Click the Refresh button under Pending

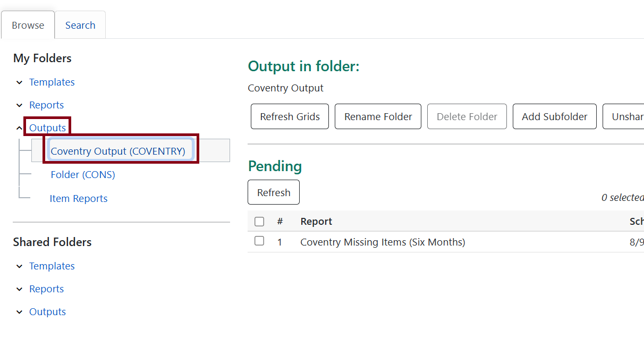(273, 192)
